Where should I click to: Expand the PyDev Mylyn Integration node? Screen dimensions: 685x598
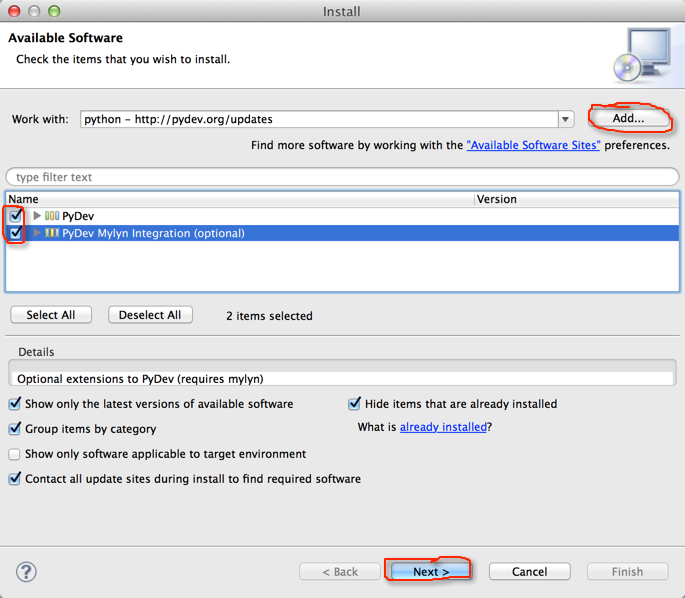37,233
